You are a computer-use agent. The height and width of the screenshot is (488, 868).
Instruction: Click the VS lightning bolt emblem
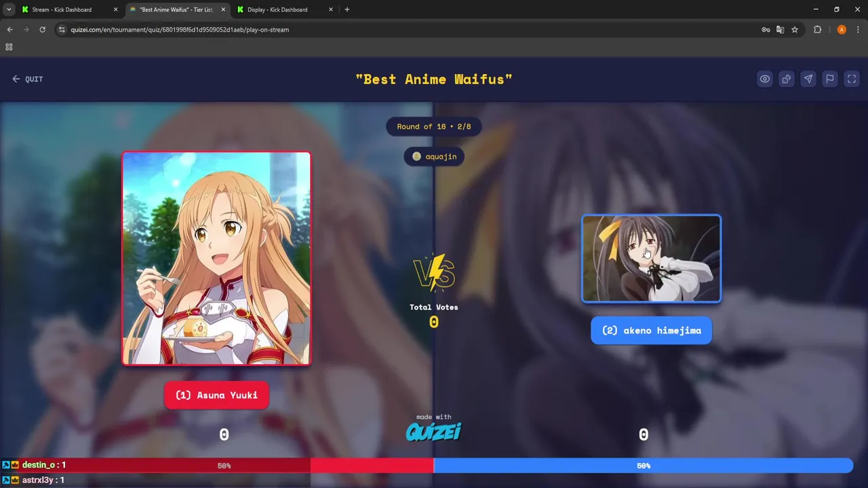[x=434, y=272]
